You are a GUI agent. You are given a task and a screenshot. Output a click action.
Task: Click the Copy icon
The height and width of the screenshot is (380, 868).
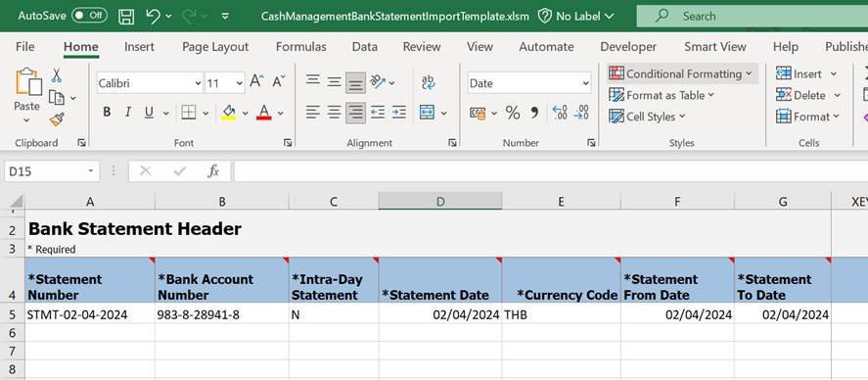pyautogui.click(x=57, y=98)
